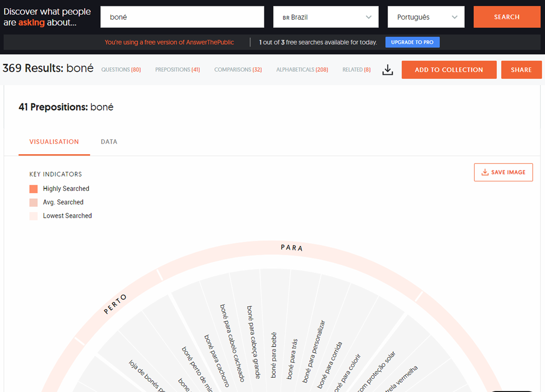Click Add to Collection button

click(x=449, y=70)
